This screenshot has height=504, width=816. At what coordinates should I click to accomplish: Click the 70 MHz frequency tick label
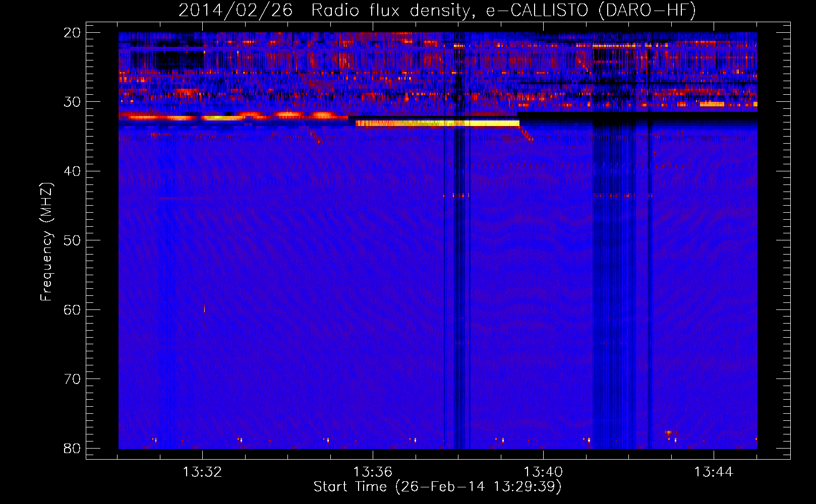[x=72, y=379]
